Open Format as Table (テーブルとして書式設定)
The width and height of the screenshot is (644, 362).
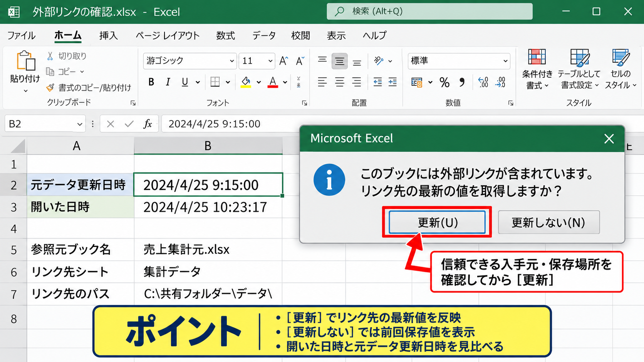(579, 69)
